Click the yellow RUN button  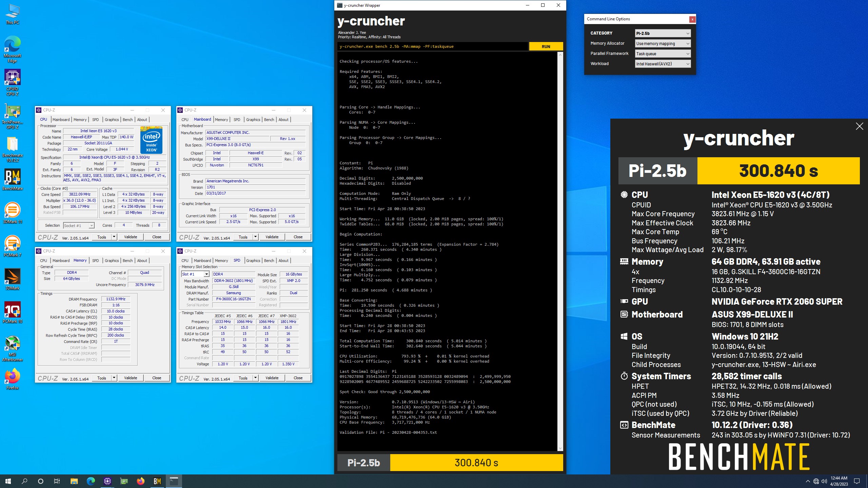coord(546,46)
